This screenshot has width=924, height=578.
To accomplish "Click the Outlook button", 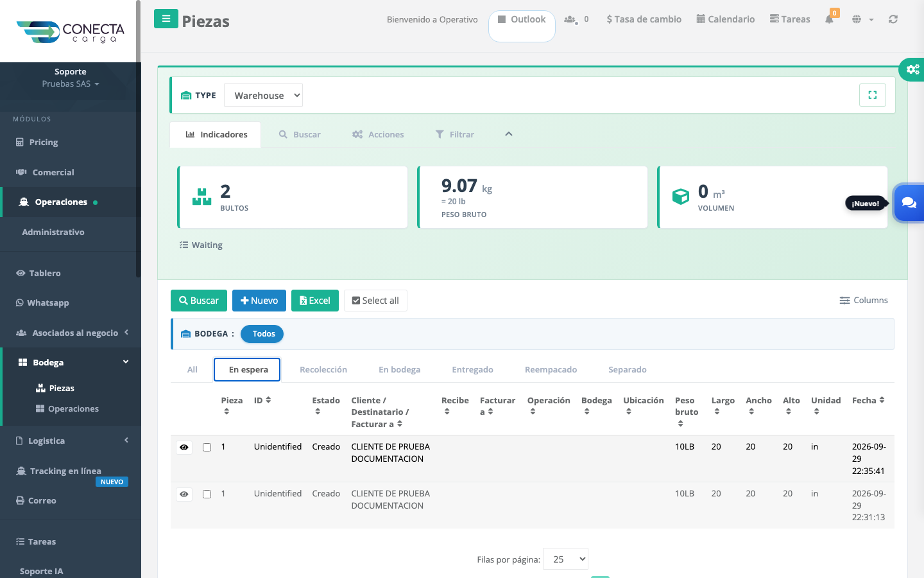I will pos(522,26).
